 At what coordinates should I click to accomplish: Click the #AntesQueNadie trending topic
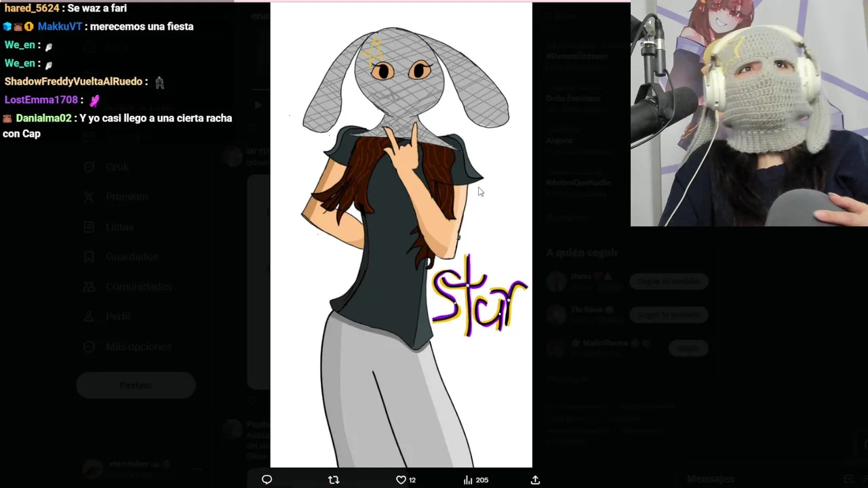[578, 182]
